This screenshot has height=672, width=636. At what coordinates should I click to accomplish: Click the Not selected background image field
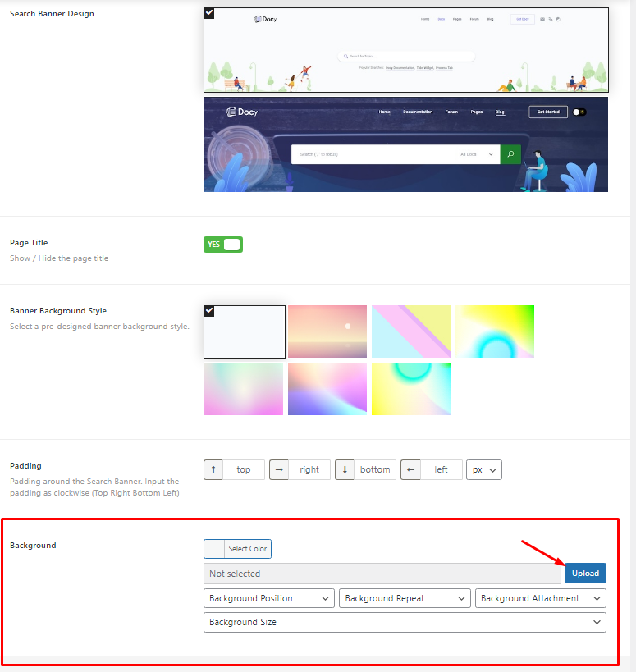(x=382, y=574)
